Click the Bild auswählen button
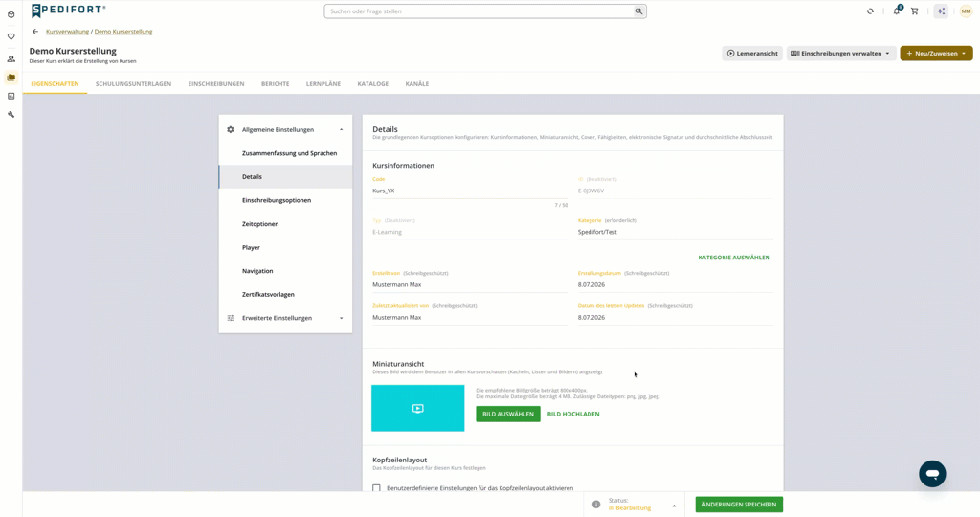This screenshot has height=517, width=980. (x=508, y=414)
